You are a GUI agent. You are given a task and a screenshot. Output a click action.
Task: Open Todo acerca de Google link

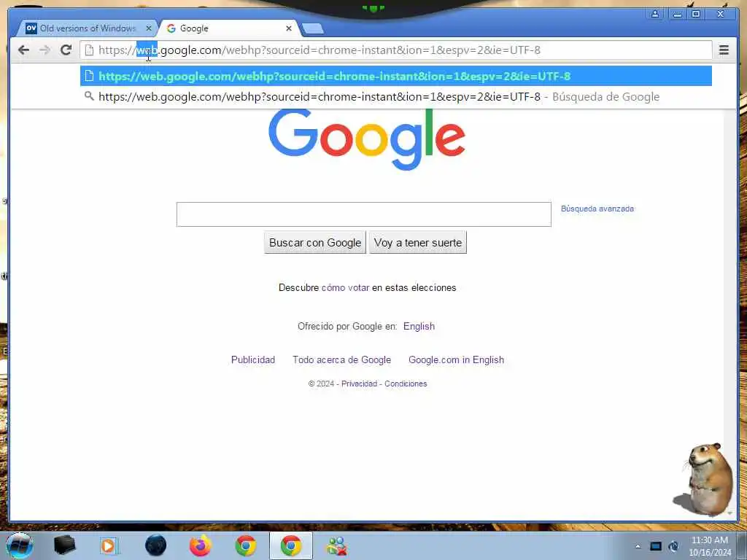point(341,359)
